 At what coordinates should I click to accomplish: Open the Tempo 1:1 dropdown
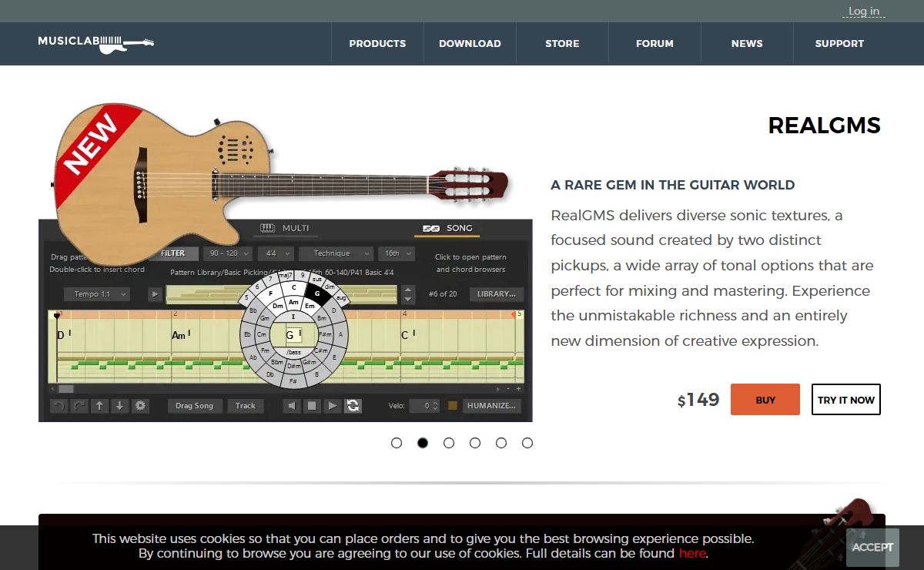coord(96,294)
